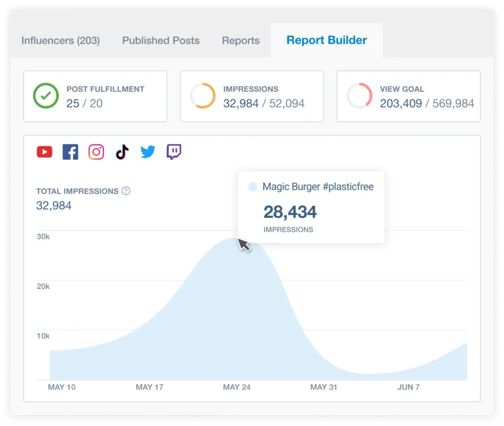Open the Post Fulfillment summary card
504x426 pixels.
click(95, 96)
